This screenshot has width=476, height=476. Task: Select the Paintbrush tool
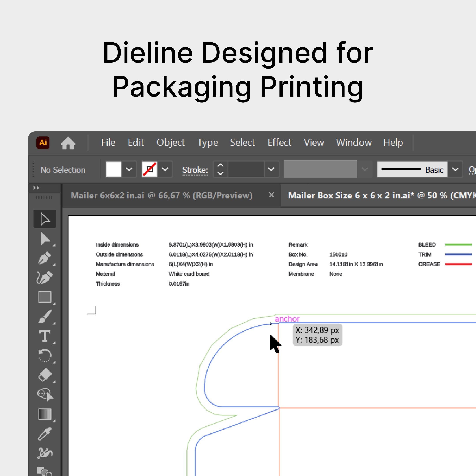coord(45,316)
